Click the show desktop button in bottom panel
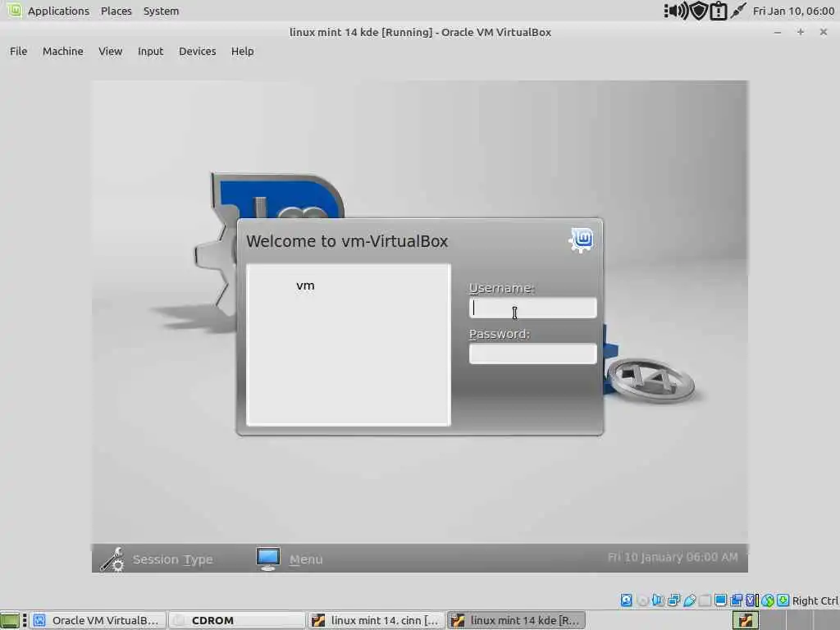This screenshot has height=630, width=840. point(10,620)
